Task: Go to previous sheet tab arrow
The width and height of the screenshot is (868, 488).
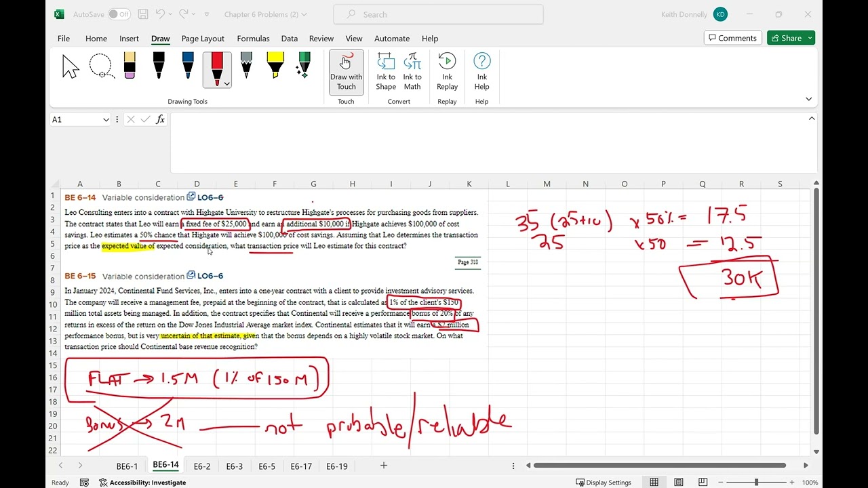Action: [x=61, y=466]
